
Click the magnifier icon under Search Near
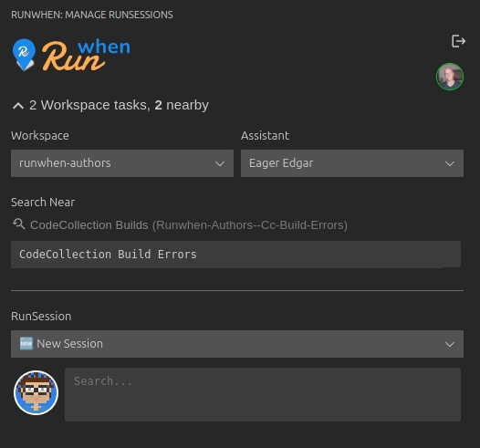[18, 224]
